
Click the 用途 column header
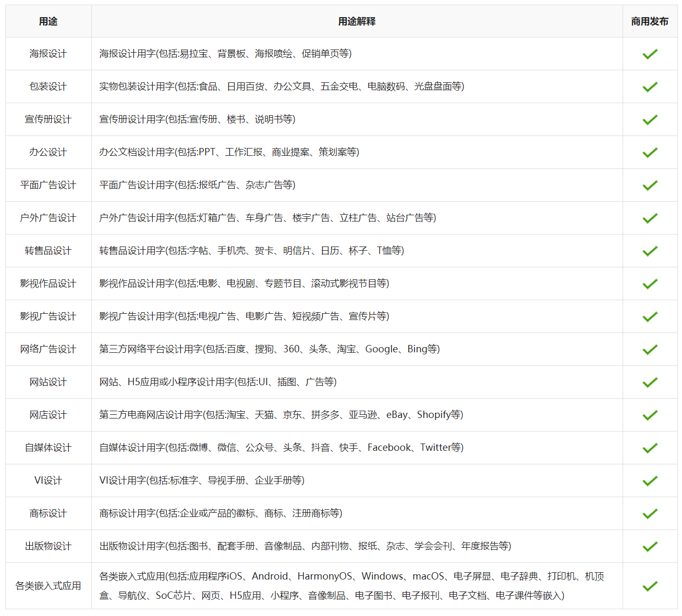[48, 21]
